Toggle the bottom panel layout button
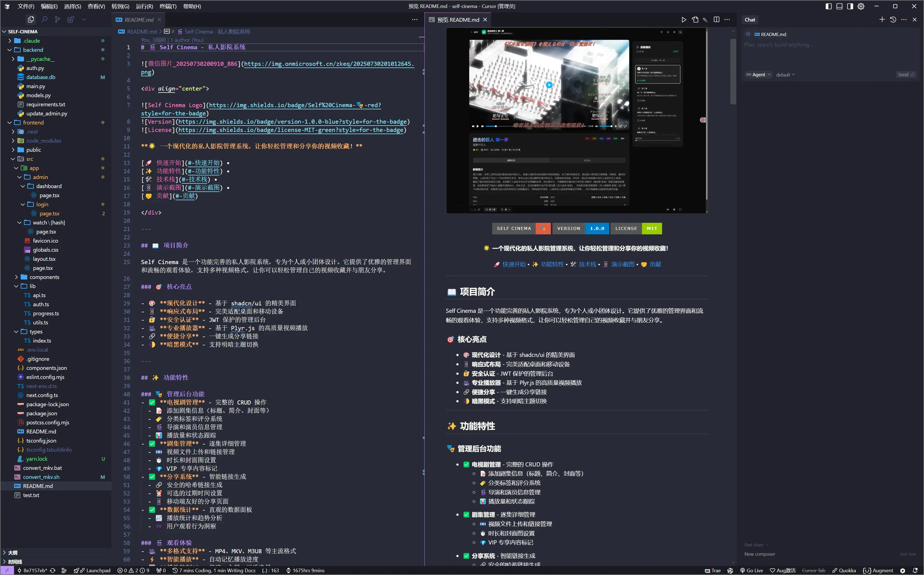Screen dimensions: 924x575 (x=839, y=6)
